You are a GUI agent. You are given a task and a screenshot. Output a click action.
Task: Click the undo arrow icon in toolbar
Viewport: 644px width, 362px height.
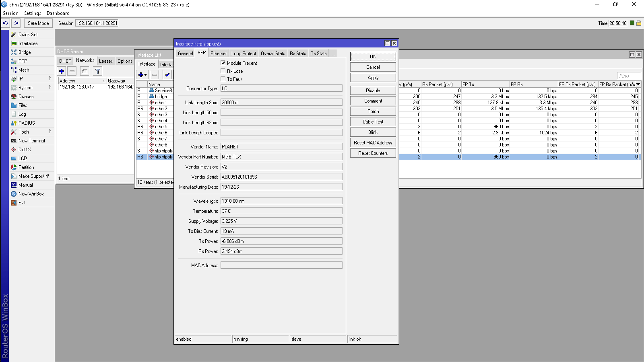(6, 23)
